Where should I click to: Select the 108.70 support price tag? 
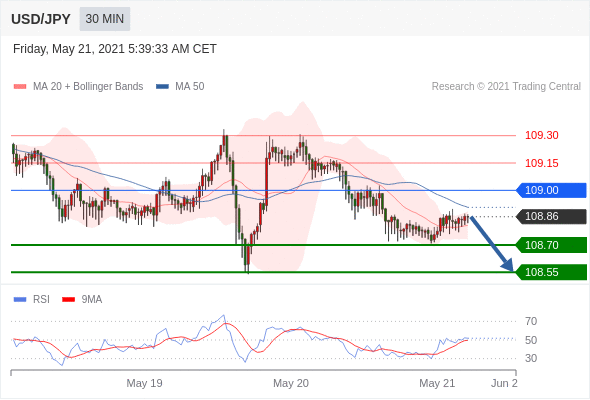(551, 245)
